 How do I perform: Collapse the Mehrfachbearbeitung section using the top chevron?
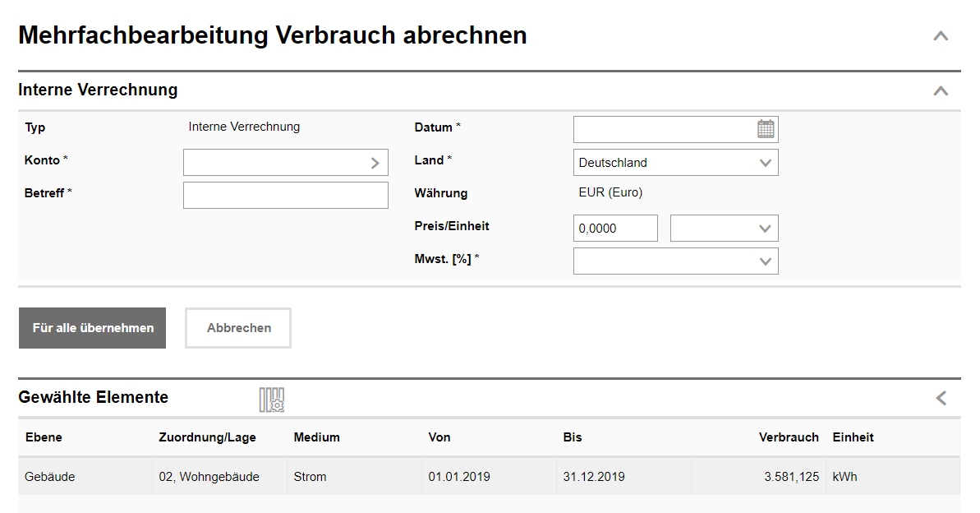pyautogui.click(x=941, y=35)
